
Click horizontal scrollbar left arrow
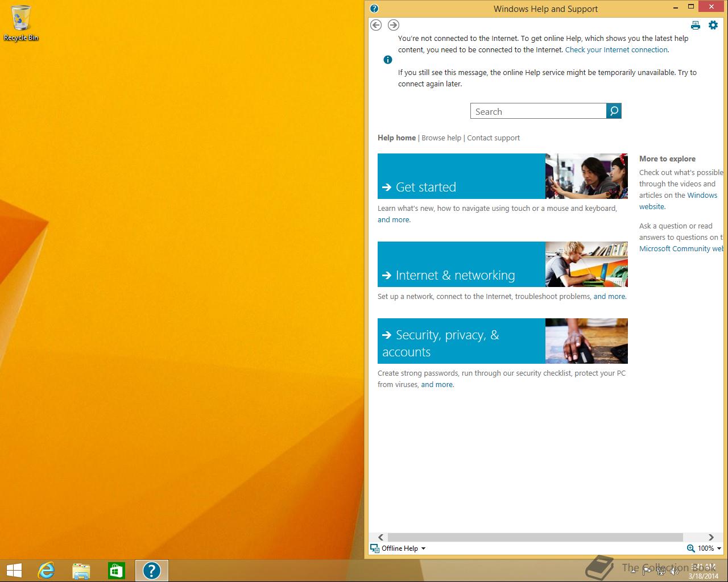pyautogui.click(x=380, y=537)
